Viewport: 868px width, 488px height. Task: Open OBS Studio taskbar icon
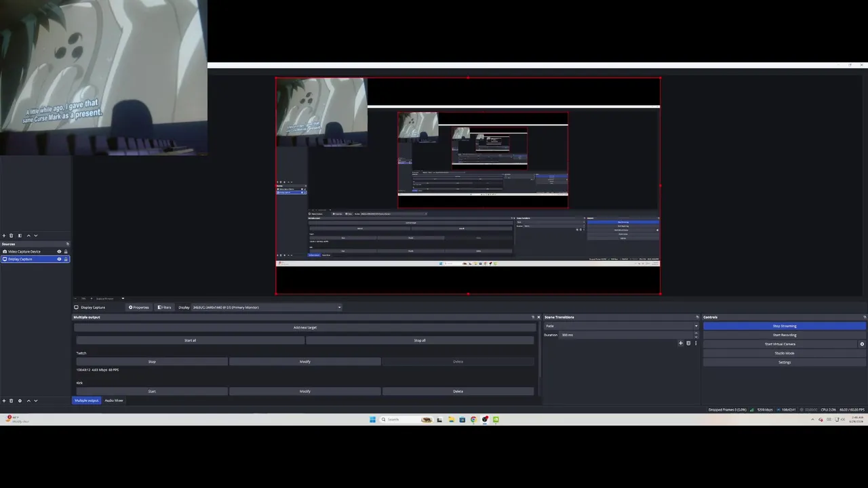coord(485,420)
